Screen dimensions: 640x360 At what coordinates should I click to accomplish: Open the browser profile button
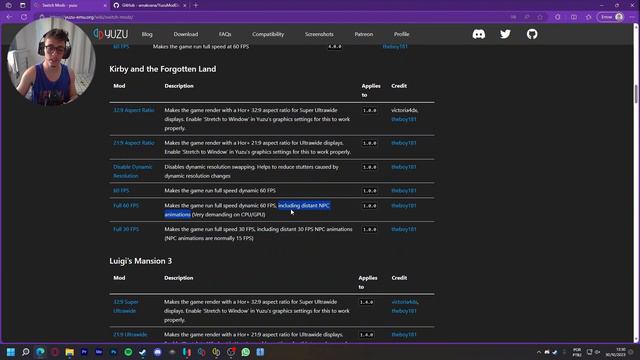[x=611, y=17]
